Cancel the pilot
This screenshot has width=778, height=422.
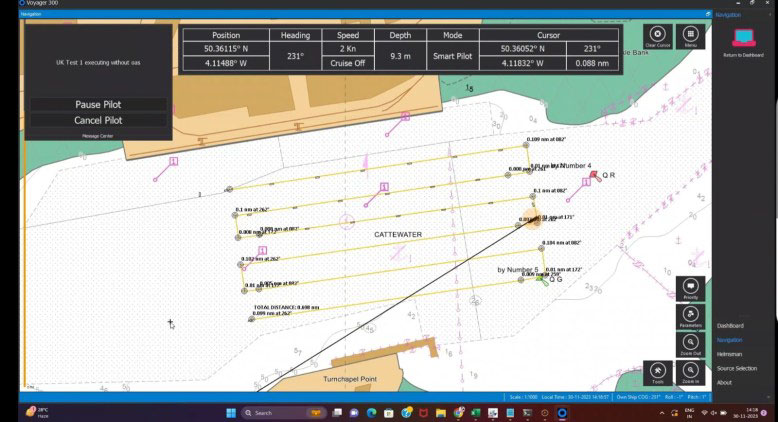pyautogui.click(x=98, y=121)
